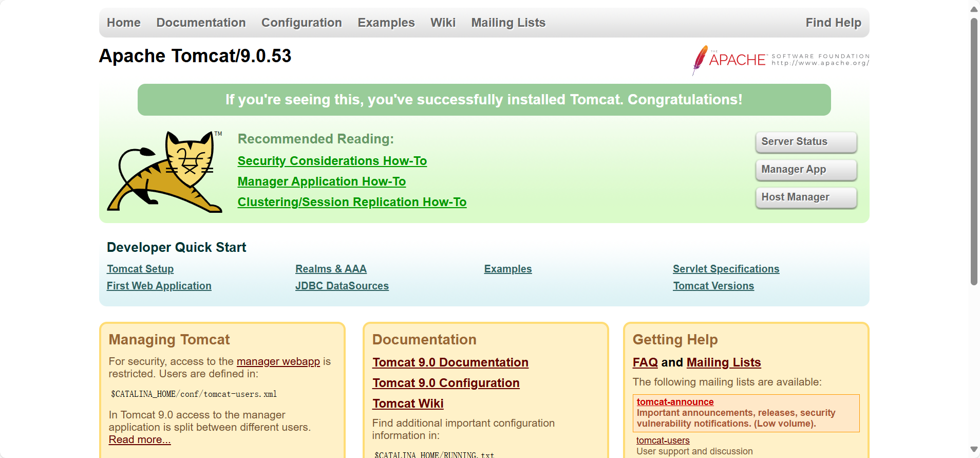Click the Documentation box heading

(424, 340)
